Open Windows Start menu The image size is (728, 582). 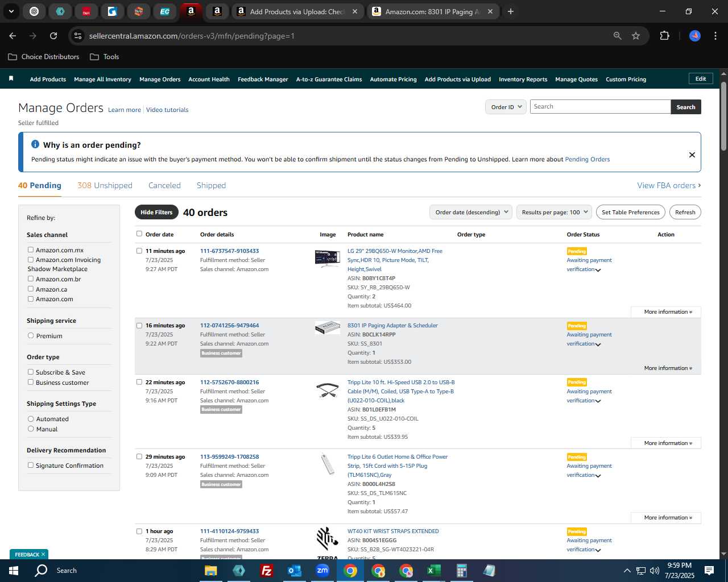click(x=13, y=571)
